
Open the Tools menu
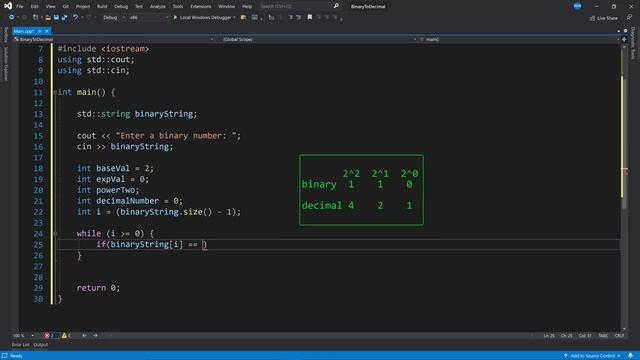coord(178,7)
